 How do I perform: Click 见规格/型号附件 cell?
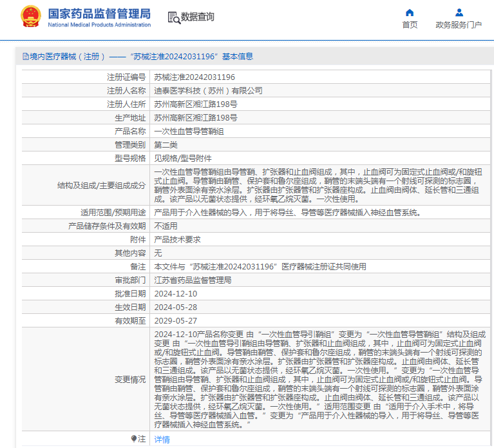coord(183,159)
